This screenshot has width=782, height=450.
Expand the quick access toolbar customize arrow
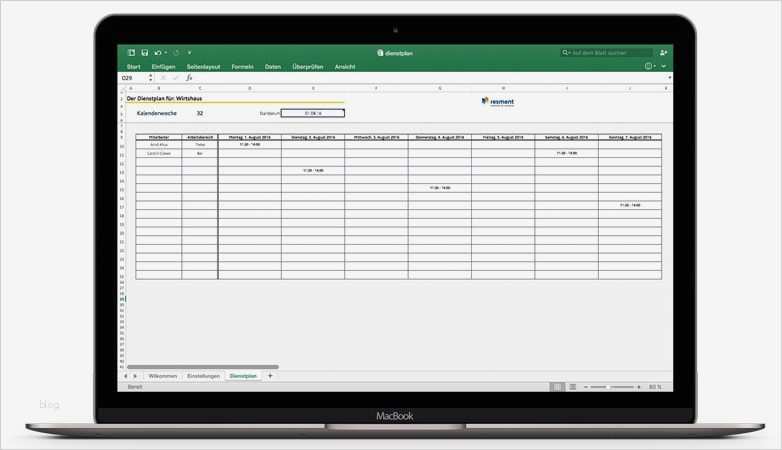(x=190, y=52)
